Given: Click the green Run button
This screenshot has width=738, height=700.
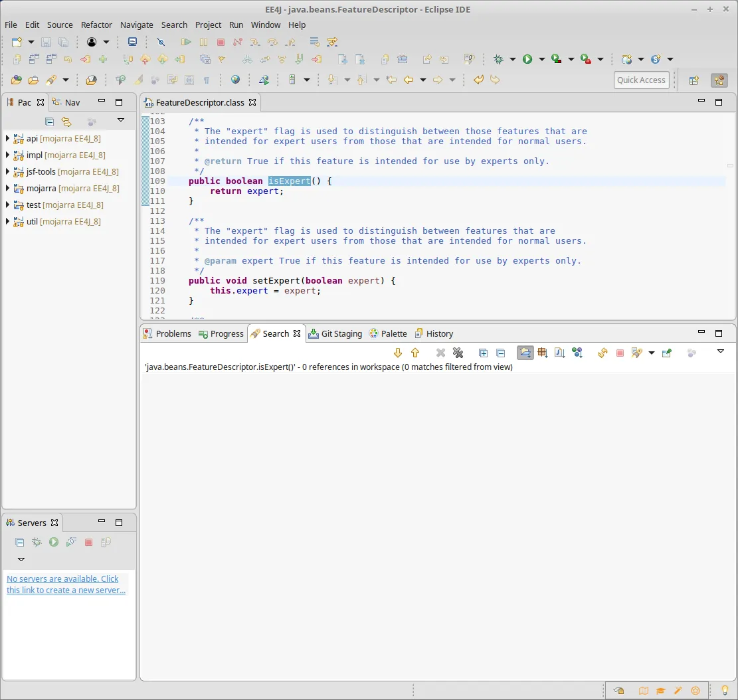Looking at the screenshot, I should coord(527,59).
